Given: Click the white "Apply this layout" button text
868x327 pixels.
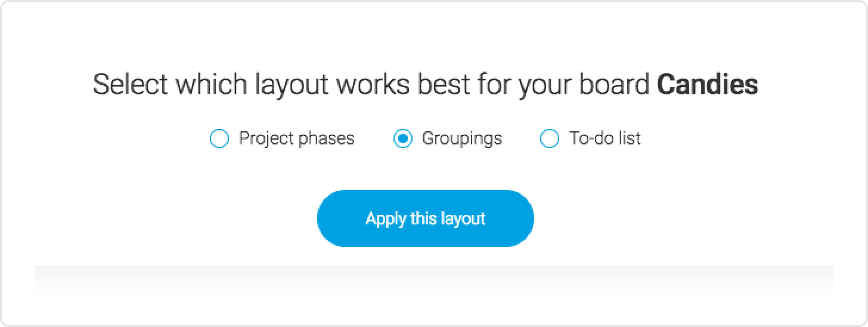Looking at the screenshot, I should pos(425,218).
